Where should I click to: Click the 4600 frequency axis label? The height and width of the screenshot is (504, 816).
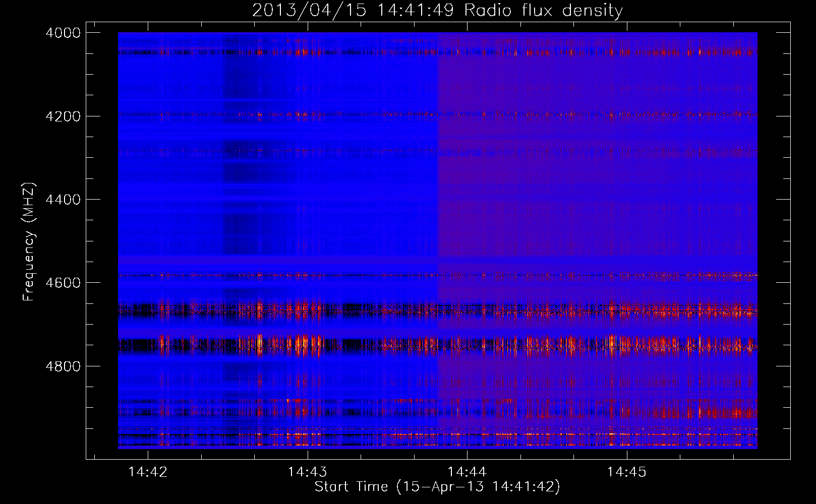click(63, 283)
